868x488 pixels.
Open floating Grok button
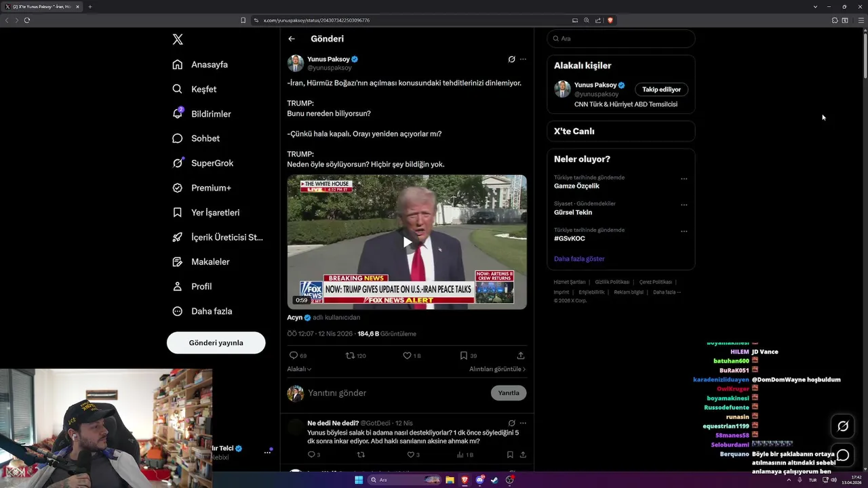(x=843, y=426)
